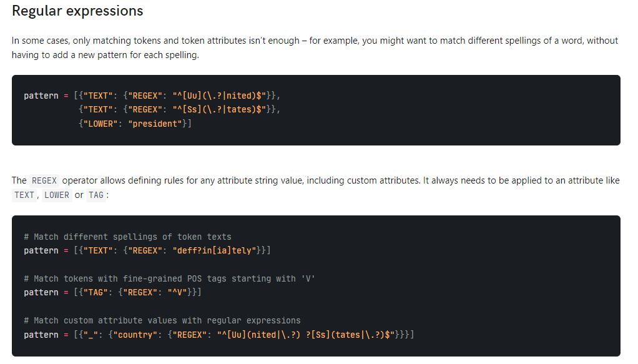Select the LOWER inline code tag

57,195
